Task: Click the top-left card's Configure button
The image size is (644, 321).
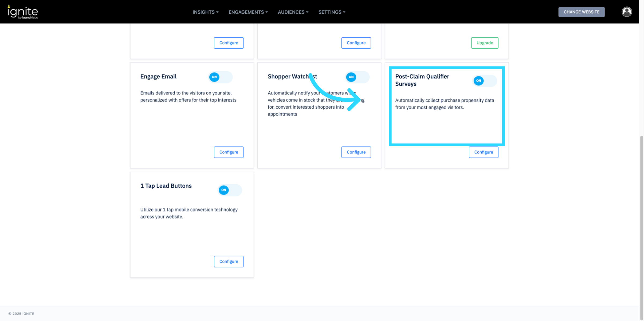Action: pos(229,43)
